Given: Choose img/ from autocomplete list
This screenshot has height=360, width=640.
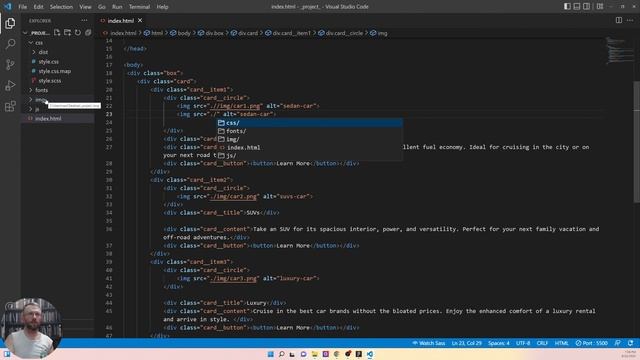Looking at the screenshot, I should (x=309, y=139).
